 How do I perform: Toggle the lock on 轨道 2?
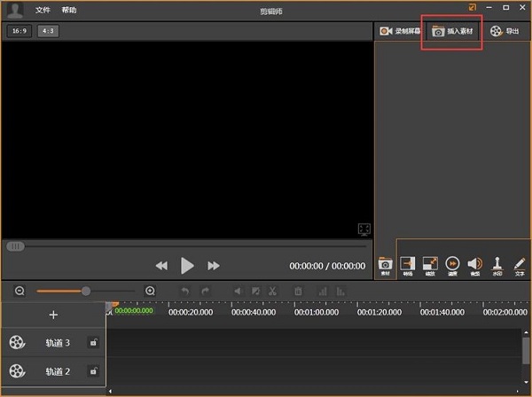coord(93,371)
